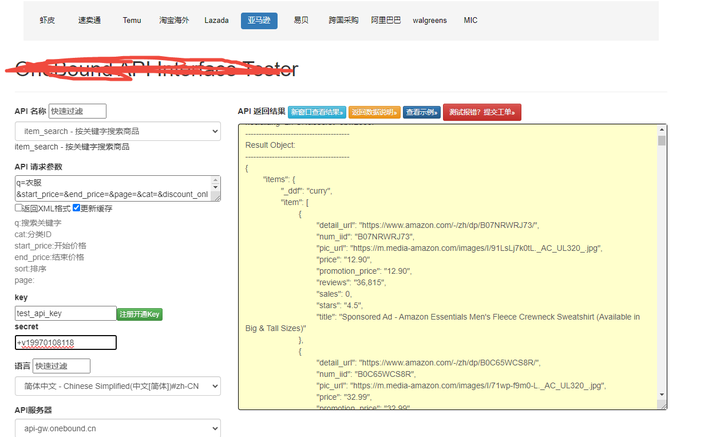Click the key input field

(x=65, y=313)
